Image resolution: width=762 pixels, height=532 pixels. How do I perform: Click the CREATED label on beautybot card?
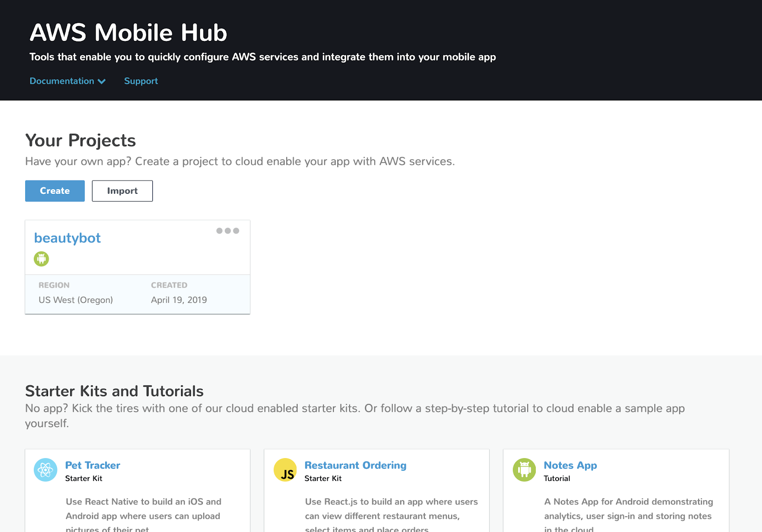tap(169, 285)
